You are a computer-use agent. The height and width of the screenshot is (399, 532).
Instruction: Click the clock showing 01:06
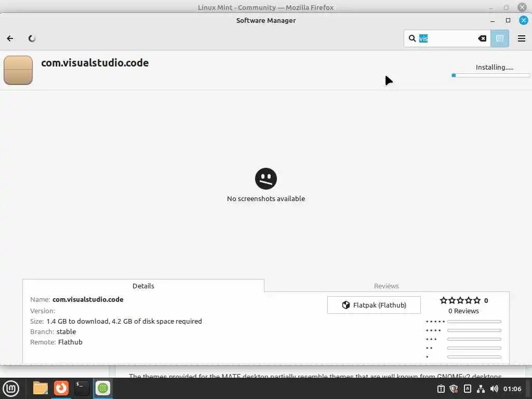point(512,389)
